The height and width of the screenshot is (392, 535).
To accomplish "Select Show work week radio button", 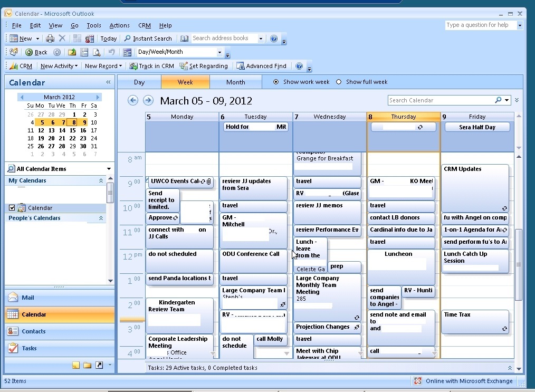I will coord(276,82).
